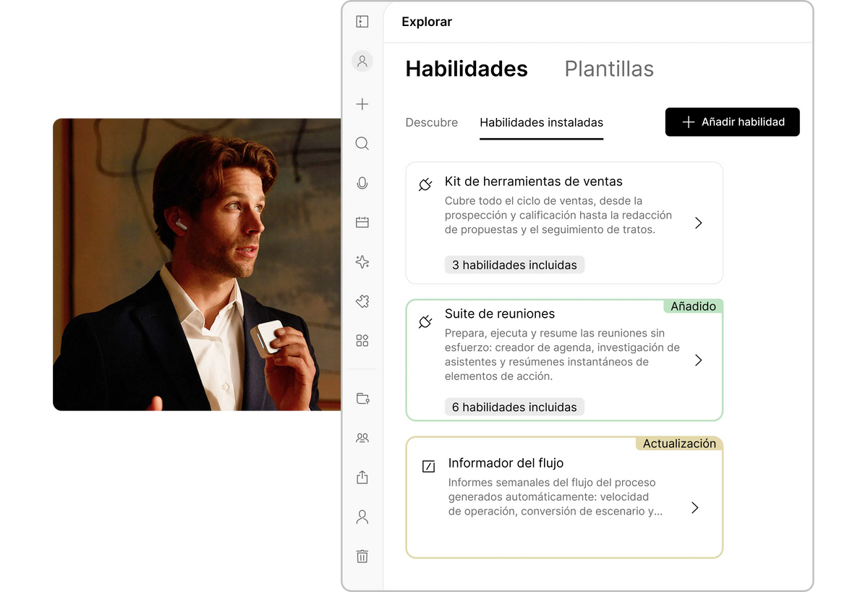Screen dimensions: 868x592
Task: Click the plus icon in the sidebar
Action: (x=362, y=104)
